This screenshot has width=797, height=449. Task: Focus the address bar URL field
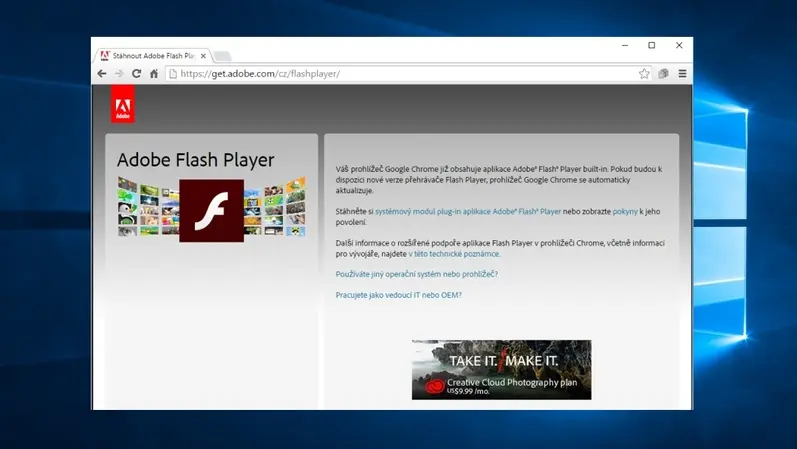click(407, 74)
